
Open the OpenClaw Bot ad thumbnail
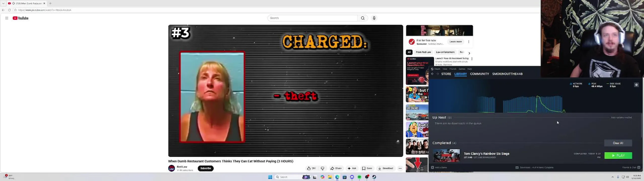(417, 71)
